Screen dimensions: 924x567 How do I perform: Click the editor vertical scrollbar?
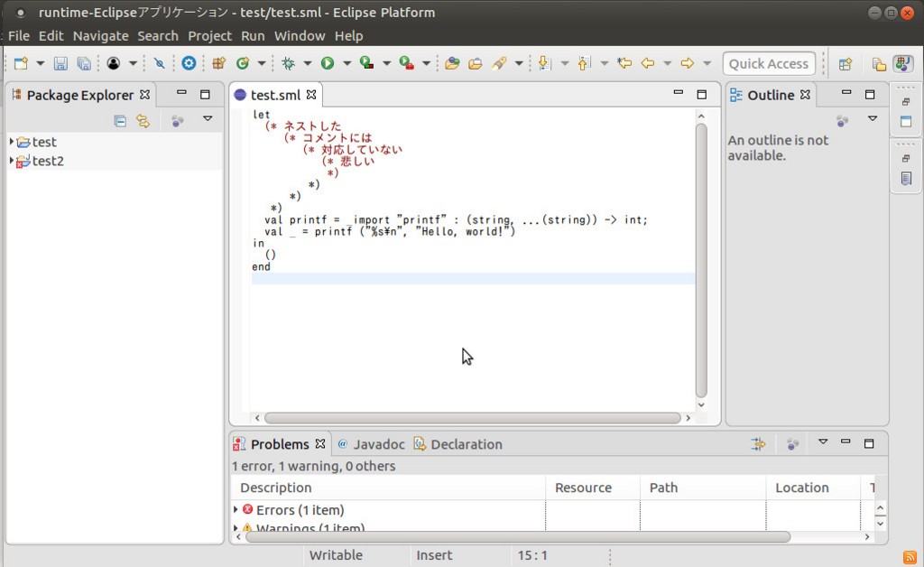click(x=701, y=260)
